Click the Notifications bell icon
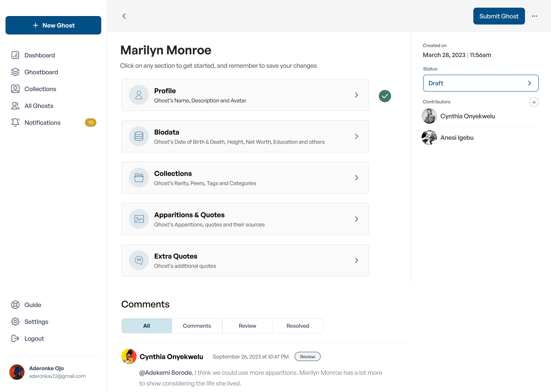 [x=15, y=122]
